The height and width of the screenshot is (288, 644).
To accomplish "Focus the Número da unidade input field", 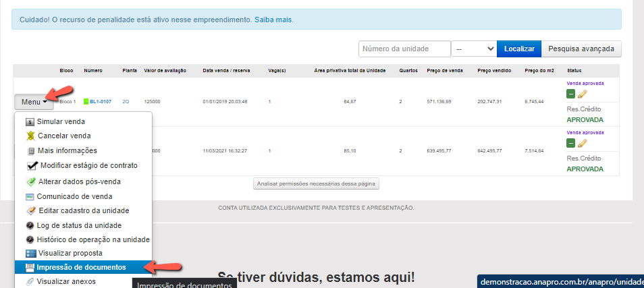I will [x=404, y=49].
